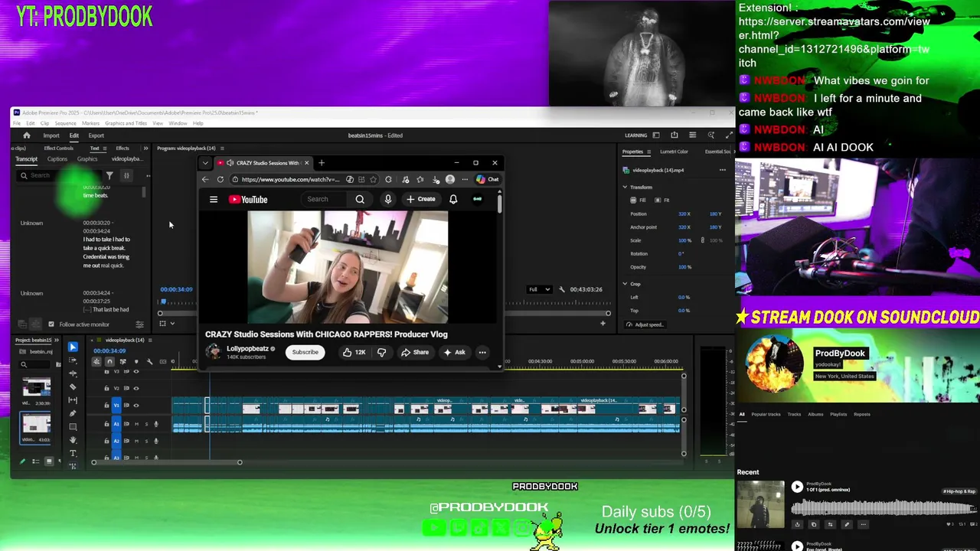Open Program monitor panel menu
The image size is (980, 551).
click(223, 148)
